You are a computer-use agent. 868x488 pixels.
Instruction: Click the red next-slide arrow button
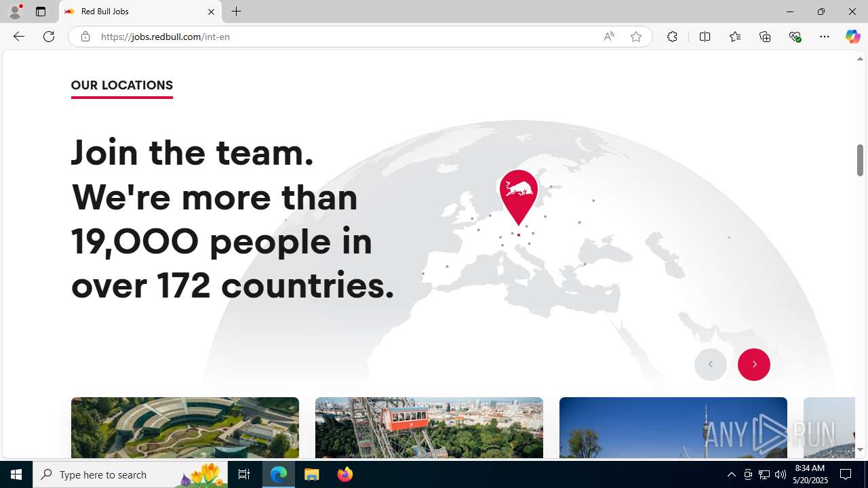(754, 364)
